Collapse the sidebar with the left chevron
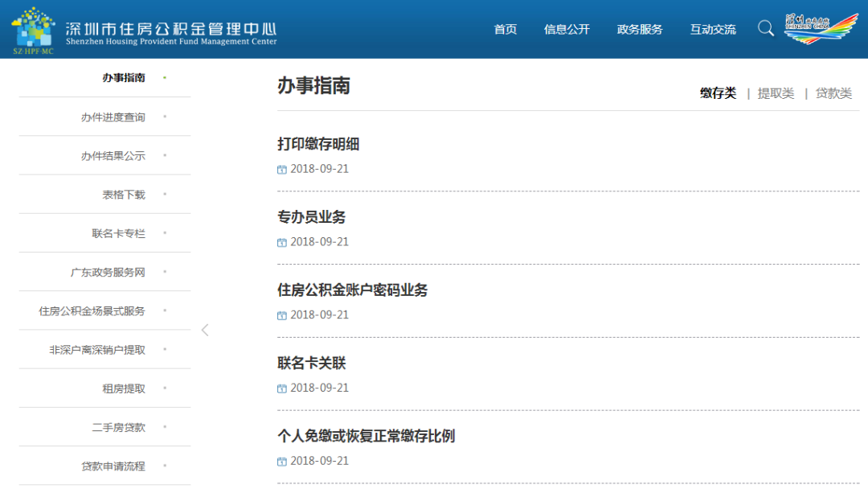Screen dimensions: 868x489 pos(205,330)
